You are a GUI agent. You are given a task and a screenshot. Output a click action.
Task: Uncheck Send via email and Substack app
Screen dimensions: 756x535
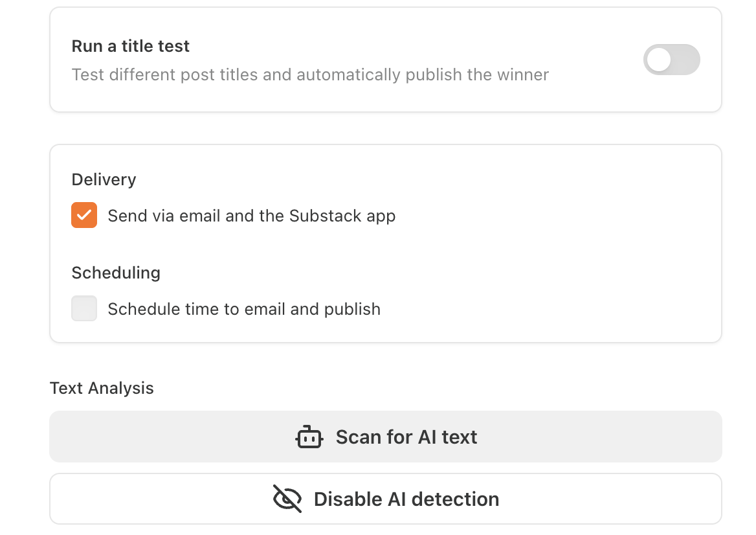(x=84, y=215)
